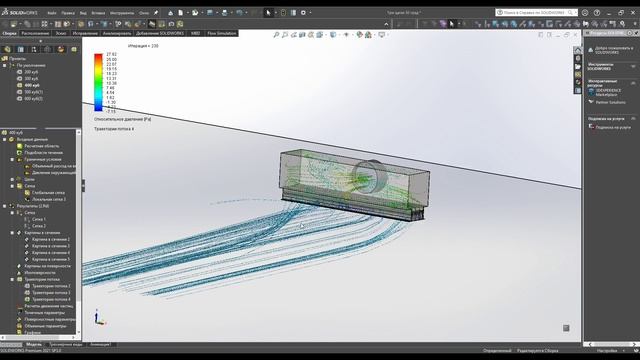Select the '400 куб' project

(x=29, y=85)
